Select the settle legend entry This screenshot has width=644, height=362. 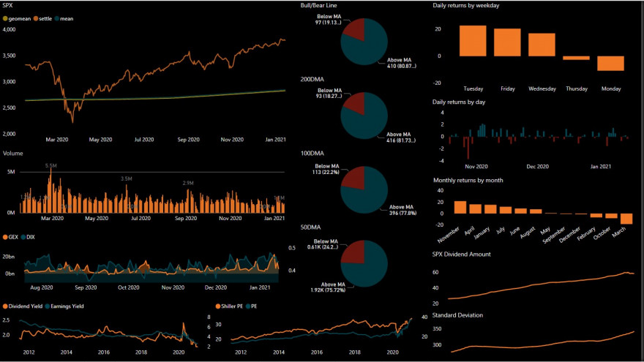[x=42, y=18]
